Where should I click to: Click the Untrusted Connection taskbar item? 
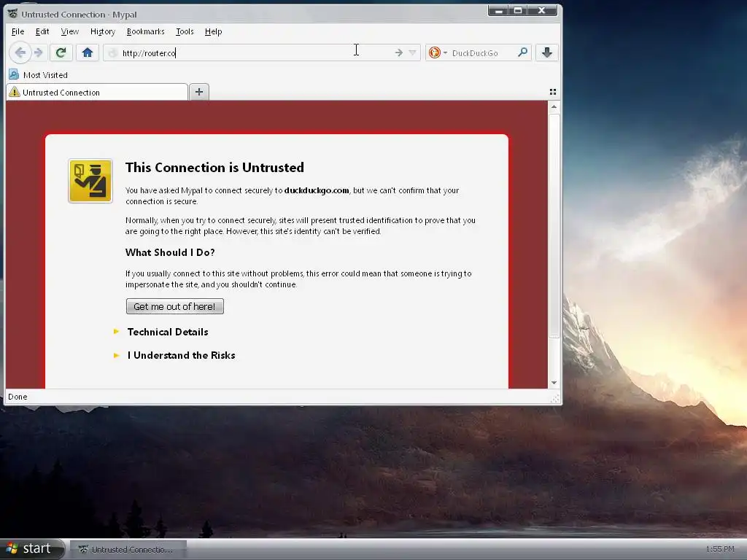click(x=128, y=549)
